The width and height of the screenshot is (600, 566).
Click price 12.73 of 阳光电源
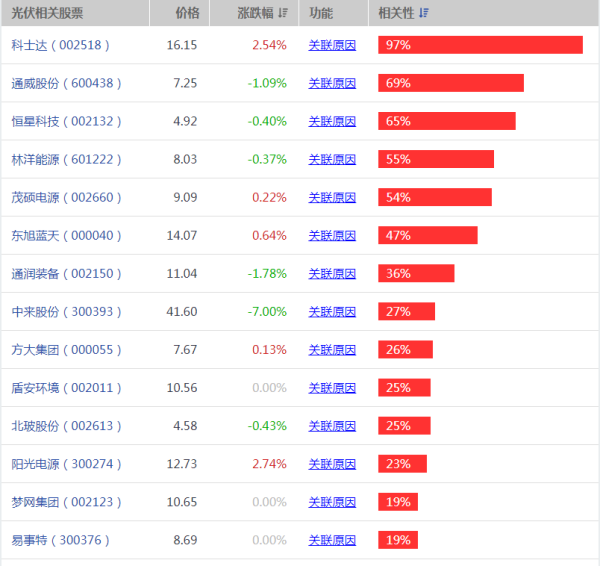coord(182,464)
